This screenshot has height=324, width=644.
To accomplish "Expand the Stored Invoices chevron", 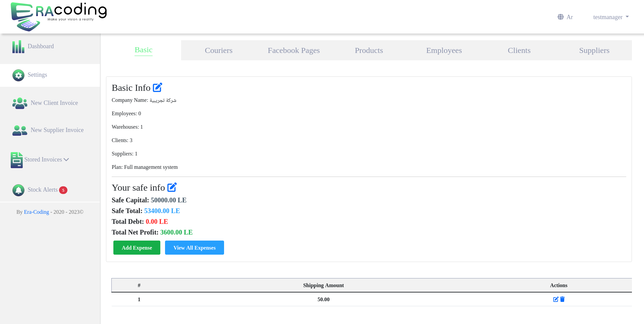I will (x=66, y=160).
